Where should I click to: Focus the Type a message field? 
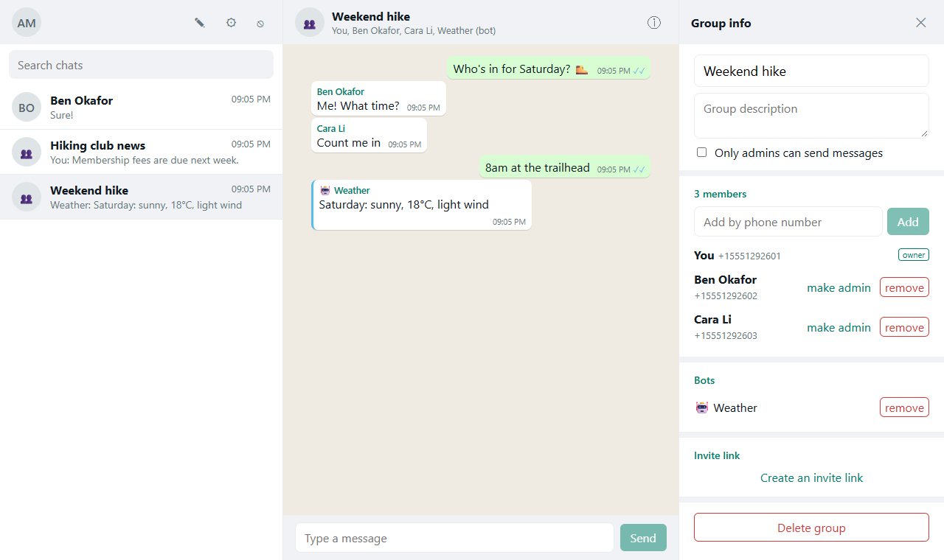454,538
